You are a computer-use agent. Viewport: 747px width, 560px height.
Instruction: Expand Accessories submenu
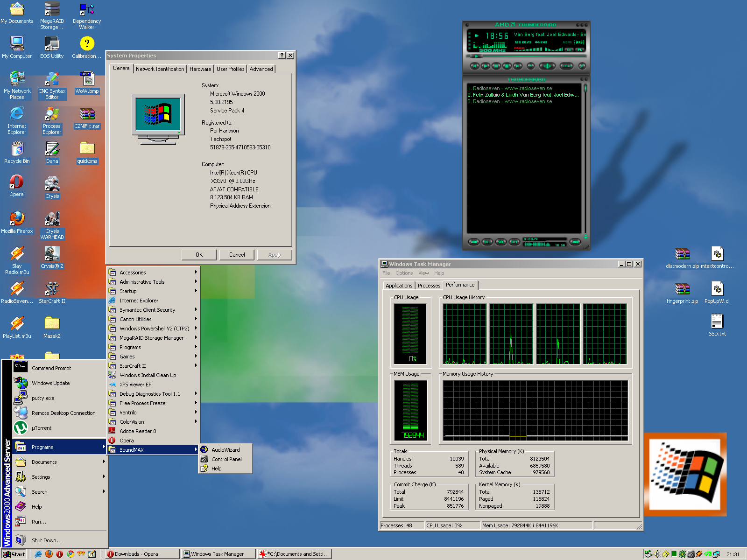tap(154, 273)
